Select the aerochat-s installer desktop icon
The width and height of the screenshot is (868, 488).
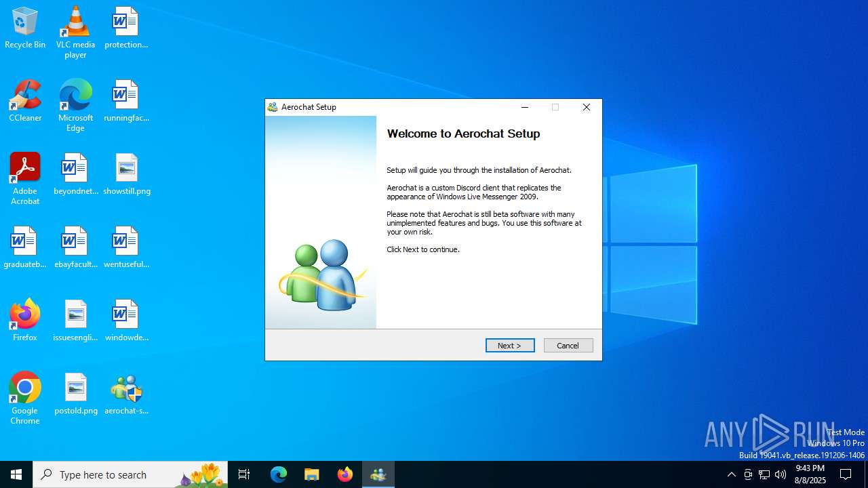pos(126,394)
